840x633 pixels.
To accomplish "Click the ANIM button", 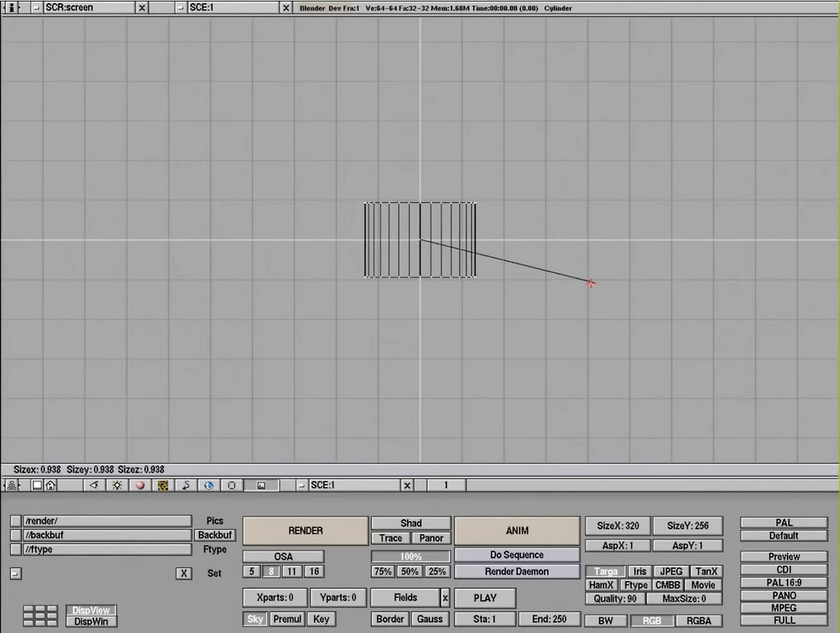I will point(517,531).
